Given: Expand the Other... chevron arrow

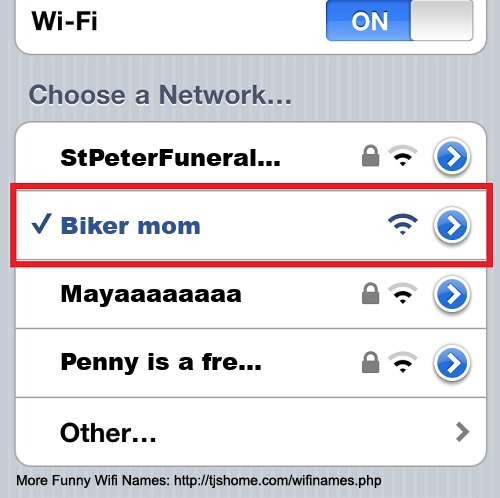Looking at the screenshot, I should (462, 432).
